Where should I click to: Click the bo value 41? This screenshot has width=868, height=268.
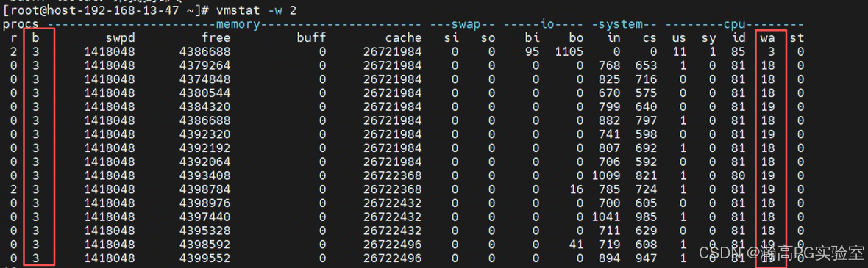click(x=576, y=245)
